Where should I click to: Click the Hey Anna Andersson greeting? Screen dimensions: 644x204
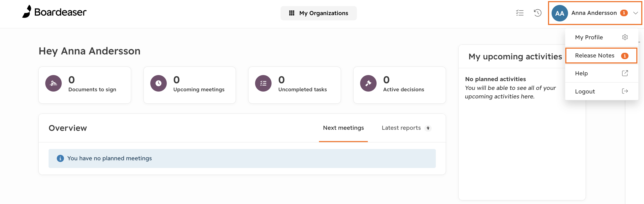point(89,51)
